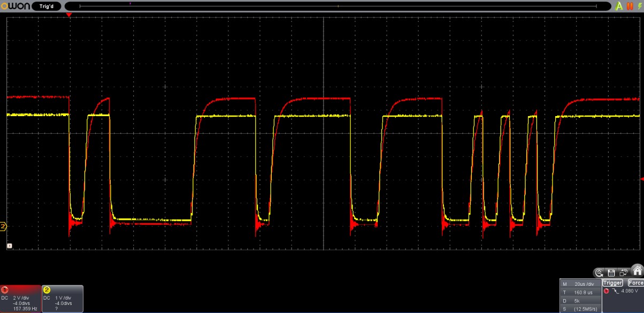The height and width of the screenshot is (313, 644).
Task: Click the waveform memory position bar
Action: coord(338,6)
